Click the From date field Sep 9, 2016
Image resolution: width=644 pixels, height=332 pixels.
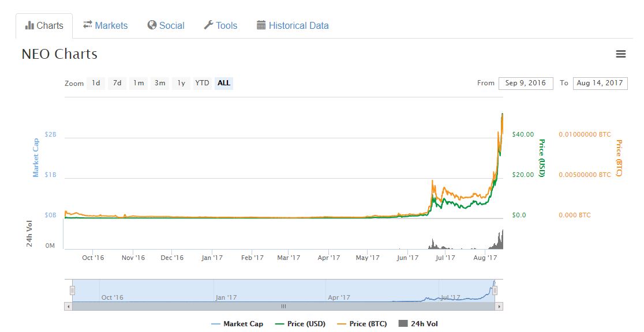coord(526,83)
